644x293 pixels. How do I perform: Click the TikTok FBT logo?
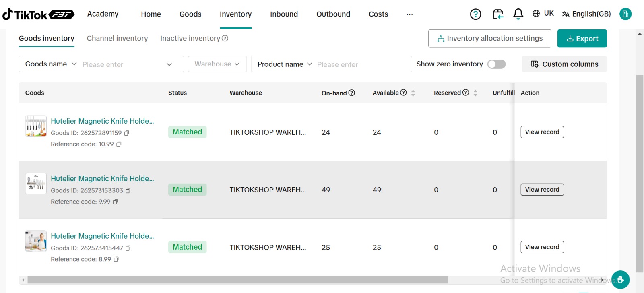(x=38, y=14)
